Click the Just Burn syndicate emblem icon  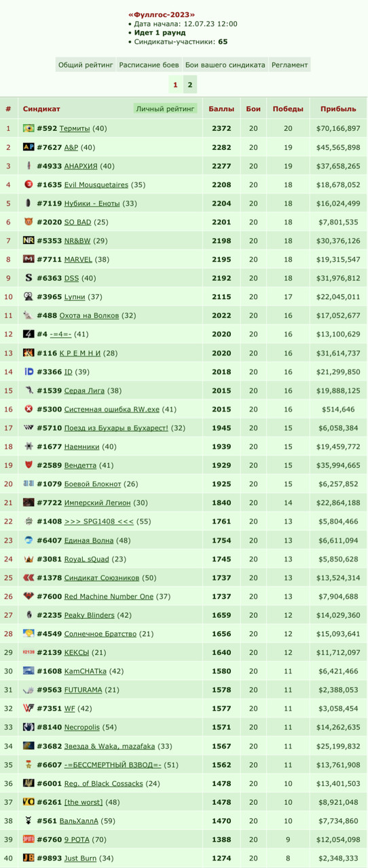point(29,857)
